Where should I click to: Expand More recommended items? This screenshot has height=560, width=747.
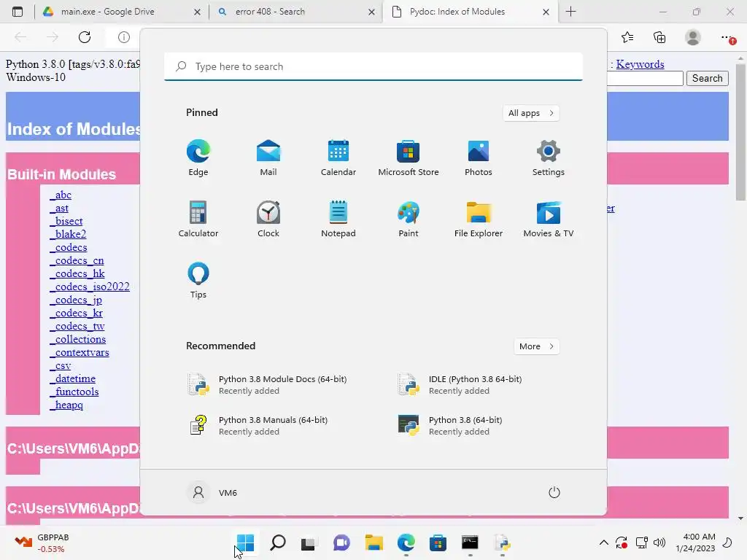tap(536, 346)
